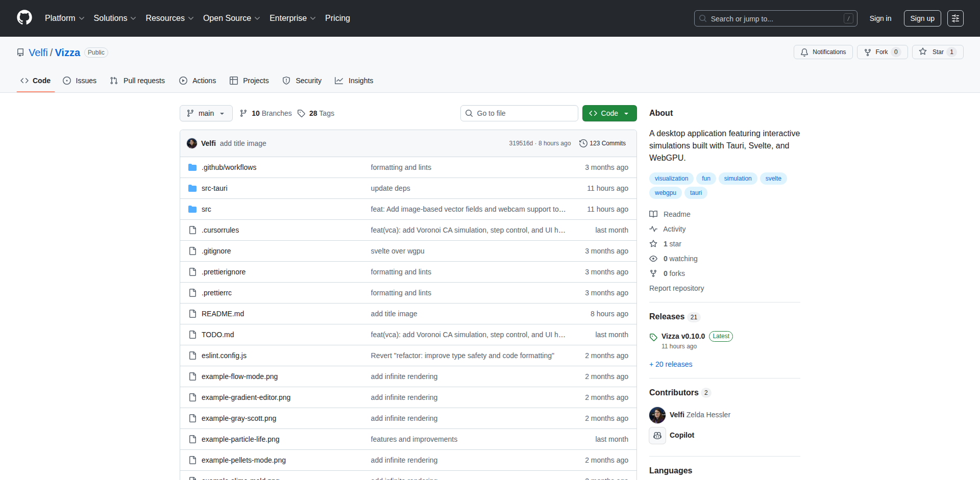Click the TODO.md file icon
Viewport: 980px width, 480px height.
point(192,335)
